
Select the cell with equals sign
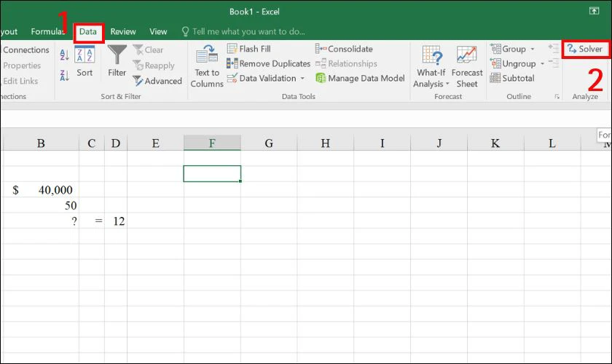[x=92, y=221]
